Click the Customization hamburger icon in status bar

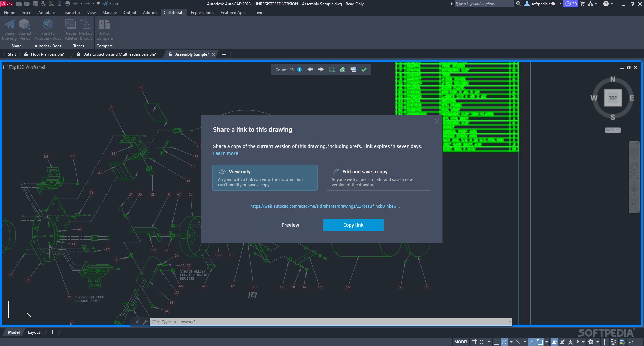click(x=639, y=342)
